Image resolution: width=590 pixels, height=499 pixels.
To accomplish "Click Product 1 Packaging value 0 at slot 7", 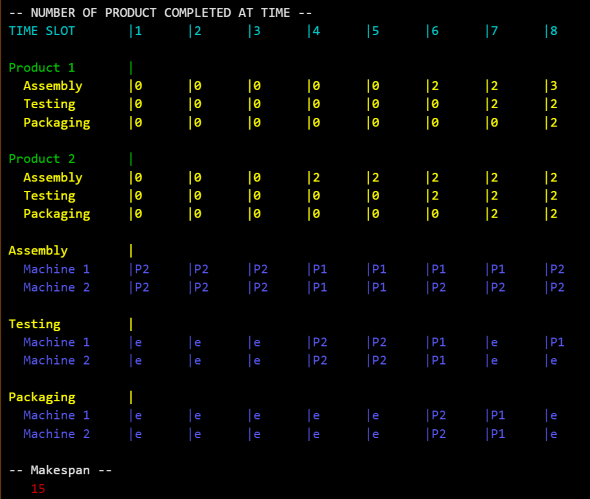I will point(494,123).
